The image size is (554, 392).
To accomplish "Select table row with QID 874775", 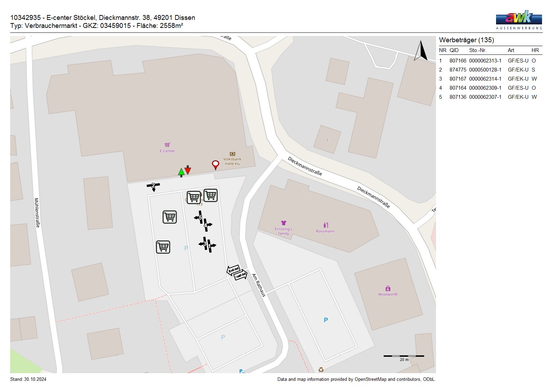I will pos(490,70).
